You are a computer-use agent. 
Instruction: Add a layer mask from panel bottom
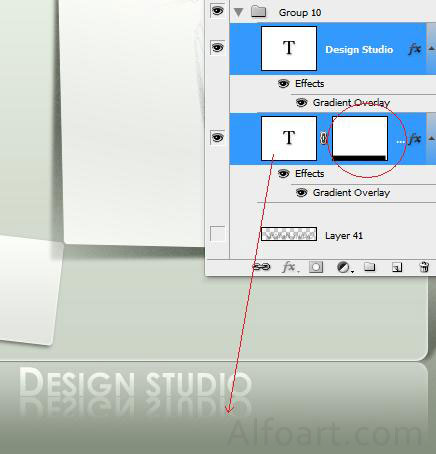pos(316,267)
